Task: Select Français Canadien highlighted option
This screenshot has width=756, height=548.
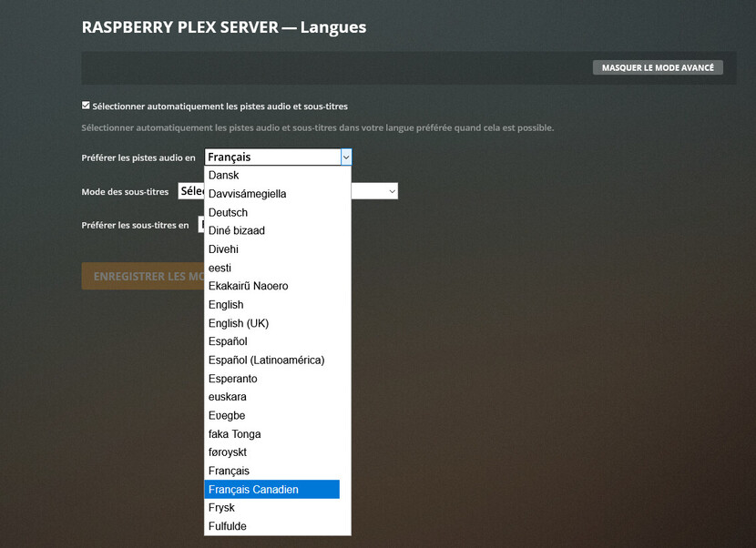Action: coord(272,489)
